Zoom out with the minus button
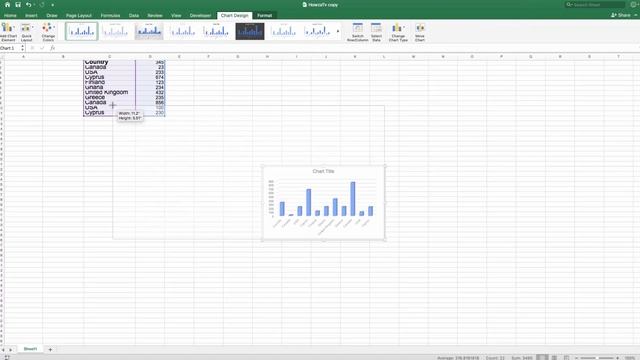The width and height of the screenshot is (640, 360). (x=576, y=358)
